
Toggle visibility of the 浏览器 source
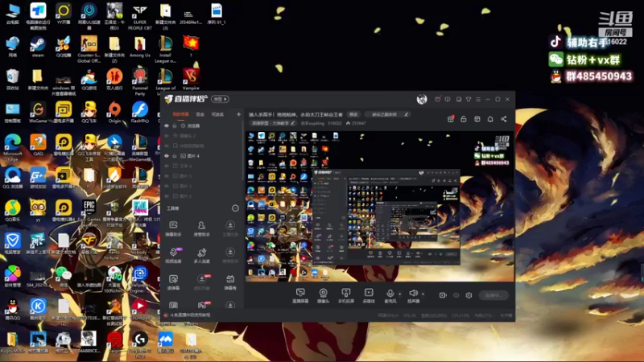click(167, 125)
